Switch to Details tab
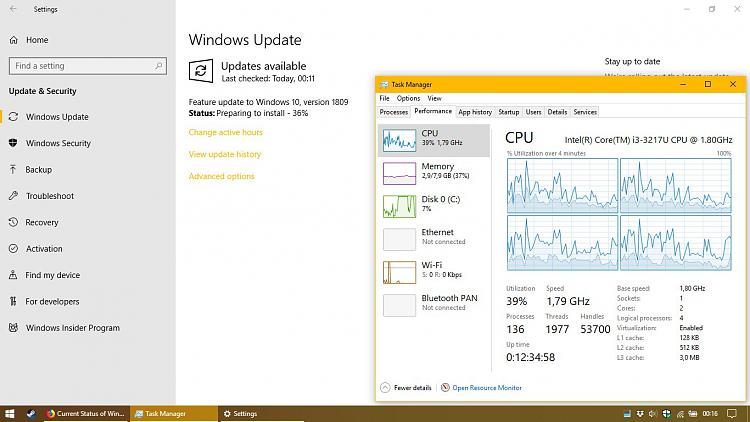This screenshot has height=422, width=750. (557, 112)
